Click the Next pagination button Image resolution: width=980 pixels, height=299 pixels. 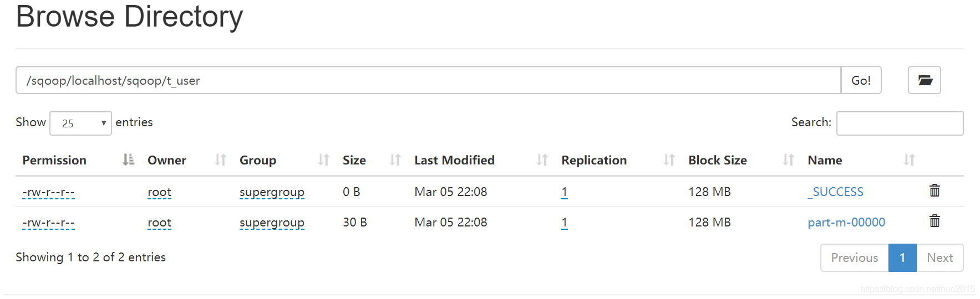coord(940,258)
